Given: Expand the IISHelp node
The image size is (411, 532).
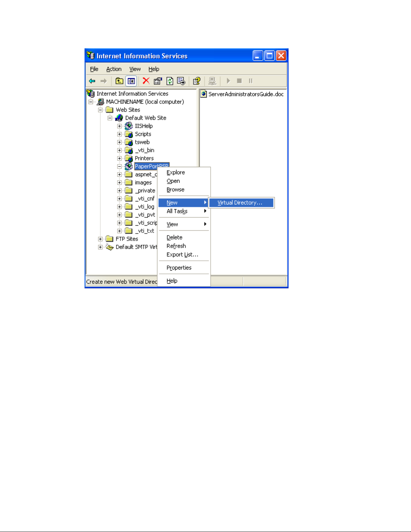Looking at the screenshot, I should 119,126.
